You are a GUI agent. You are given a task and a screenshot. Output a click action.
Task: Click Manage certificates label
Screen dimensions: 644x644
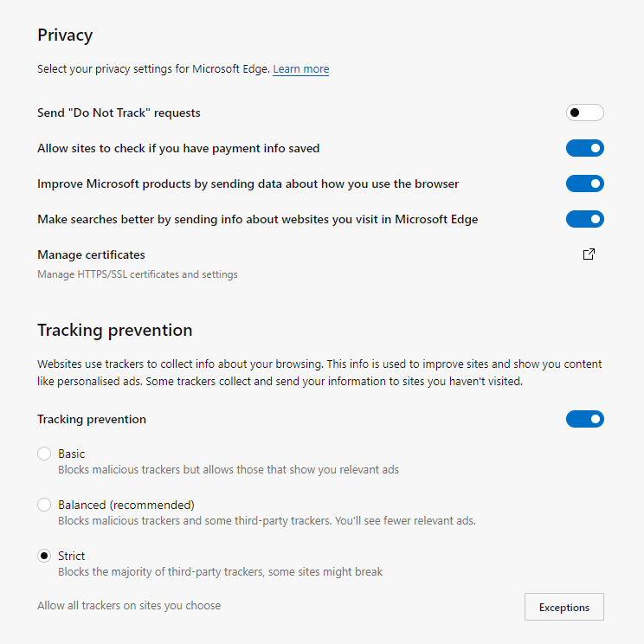click(91, 254)
